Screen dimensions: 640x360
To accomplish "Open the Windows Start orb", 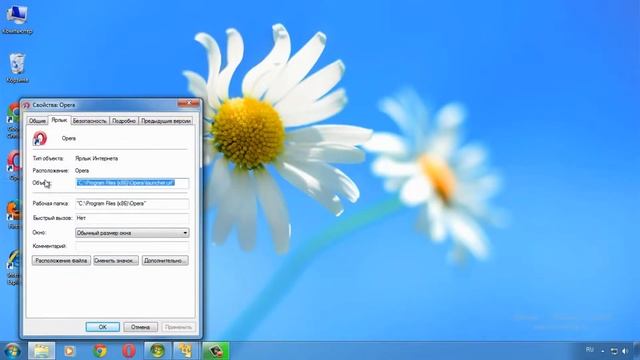I will click(x=12, y=351).
